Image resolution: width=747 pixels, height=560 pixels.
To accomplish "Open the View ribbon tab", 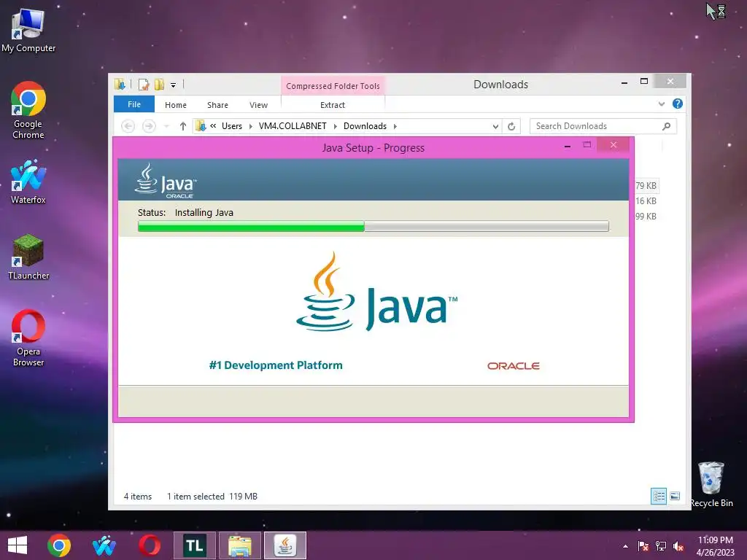I will click(x=258, y=105).
